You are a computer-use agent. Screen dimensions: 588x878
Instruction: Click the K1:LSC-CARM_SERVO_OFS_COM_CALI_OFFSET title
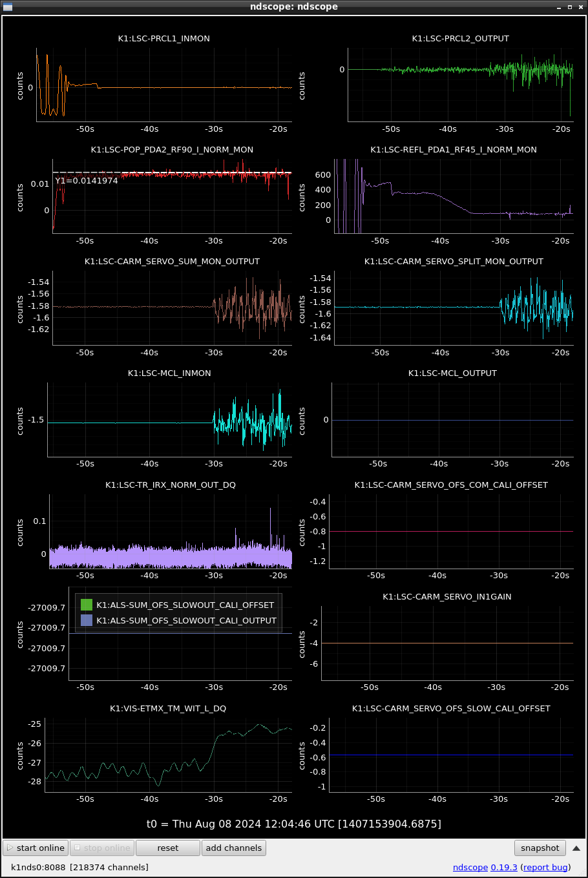pyautogui.click(x=451, y=485)
